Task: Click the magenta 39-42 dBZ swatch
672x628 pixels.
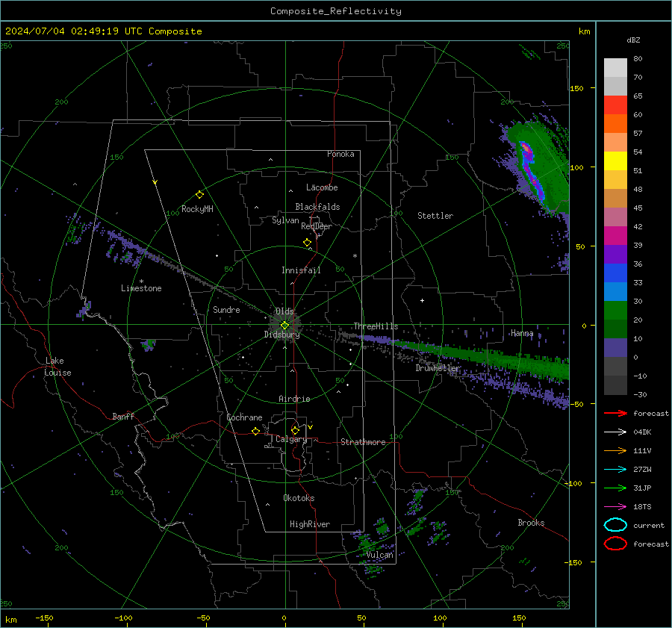Action: tap(615, 236)
